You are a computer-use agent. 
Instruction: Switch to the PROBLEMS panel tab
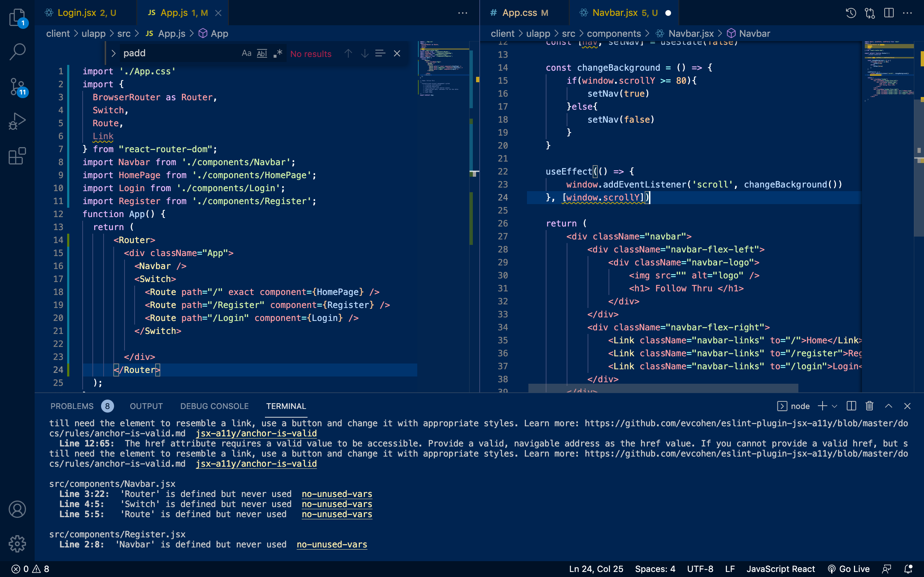(72, 406)
